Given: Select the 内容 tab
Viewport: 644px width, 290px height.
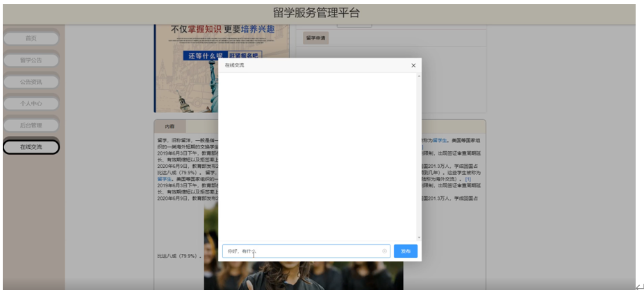Looking at the screenshot, I should 170,126.
